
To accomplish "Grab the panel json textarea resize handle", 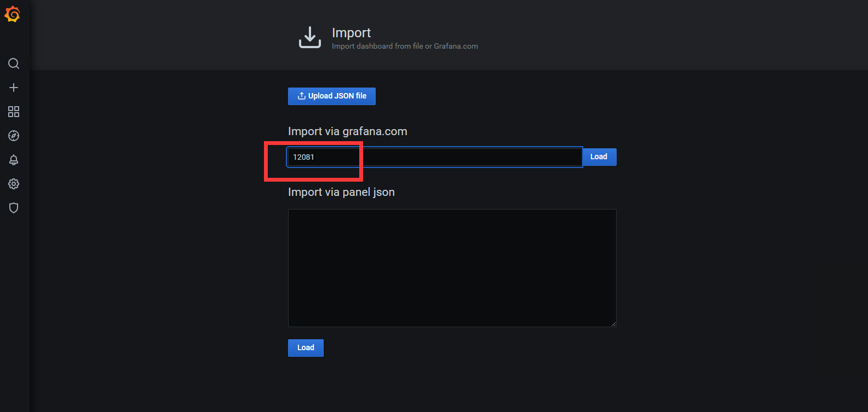I will 613,324.
